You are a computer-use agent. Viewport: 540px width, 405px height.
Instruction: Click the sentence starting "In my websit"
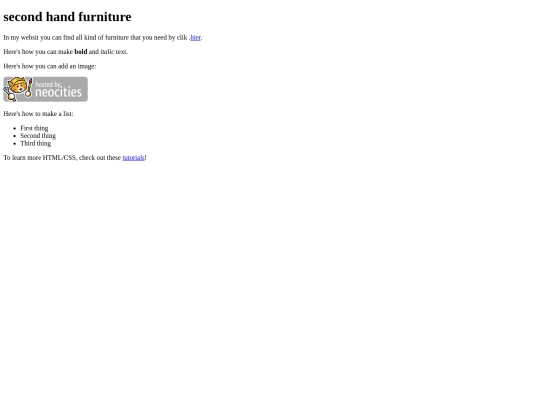(x=103, y=38)
